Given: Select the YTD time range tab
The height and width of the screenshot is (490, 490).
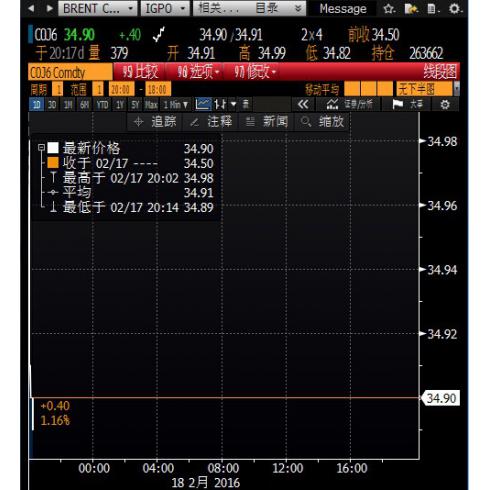Looking at the screenshot, I should point(102,105).
